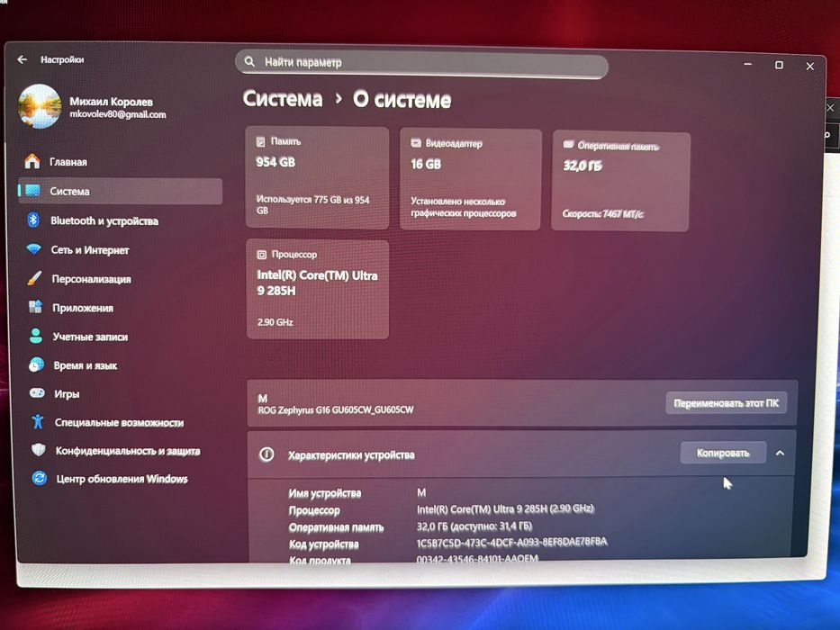Click the paintbrush Персонализация icon

[34, 278]
